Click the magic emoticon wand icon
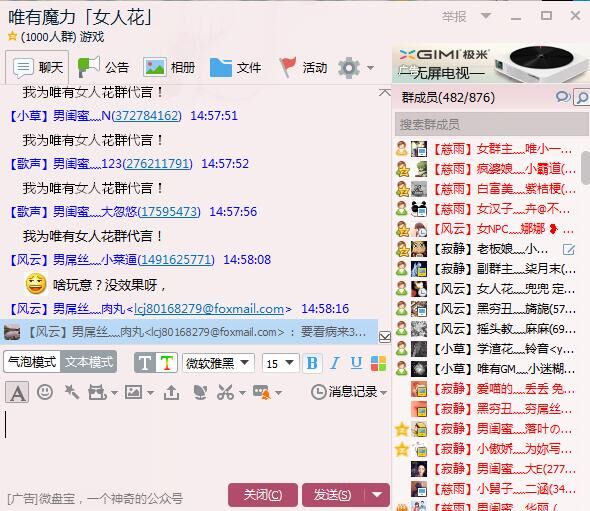Viewport: 590px width, 511px height. coord(71,392)
